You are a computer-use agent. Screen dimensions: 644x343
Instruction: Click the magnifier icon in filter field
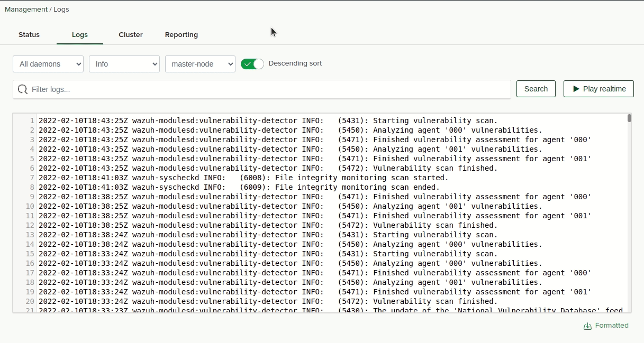pyautogui.click(x=22, y=89)
